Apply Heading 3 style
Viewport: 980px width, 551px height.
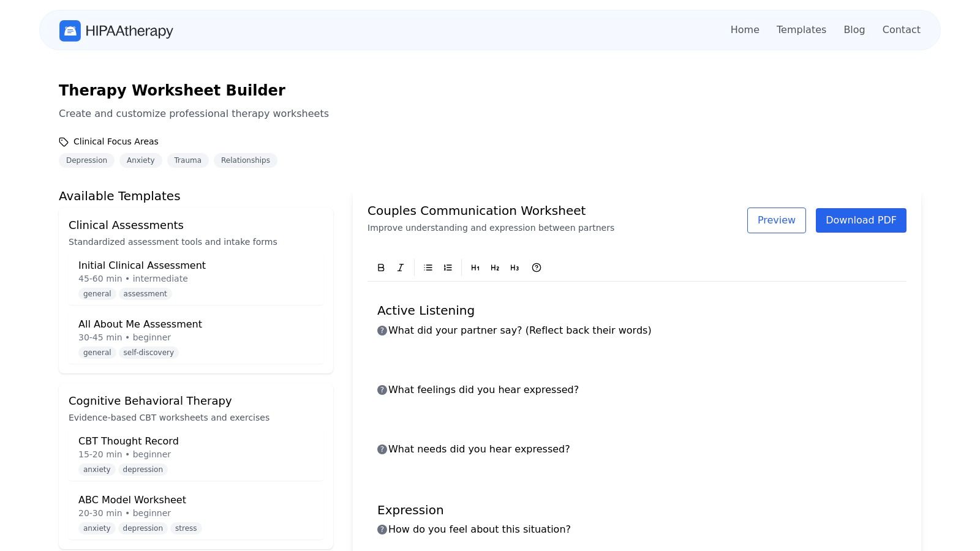[514, 268]
